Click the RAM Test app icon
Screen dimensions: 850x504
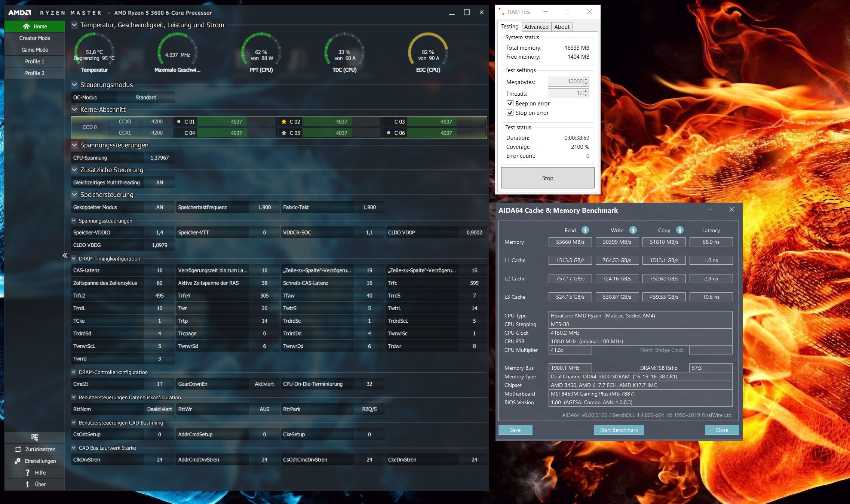click(x=501, y=12)
